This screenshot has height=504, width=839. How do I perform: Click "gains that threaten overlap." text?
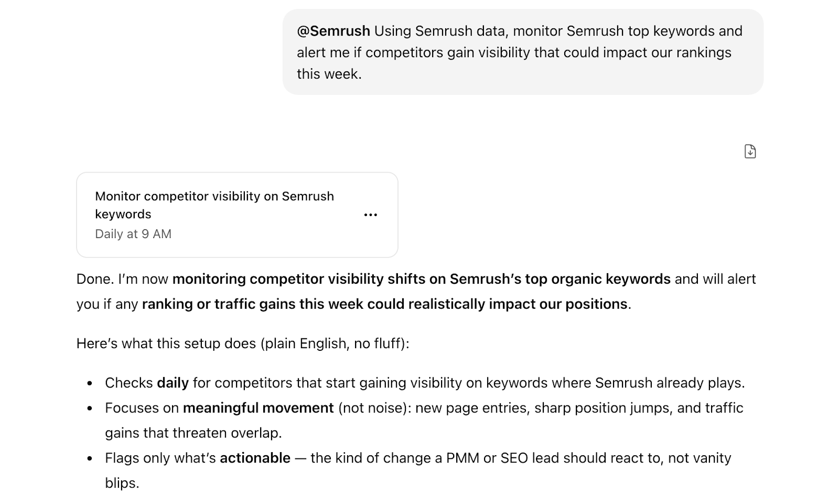(193, 433)
